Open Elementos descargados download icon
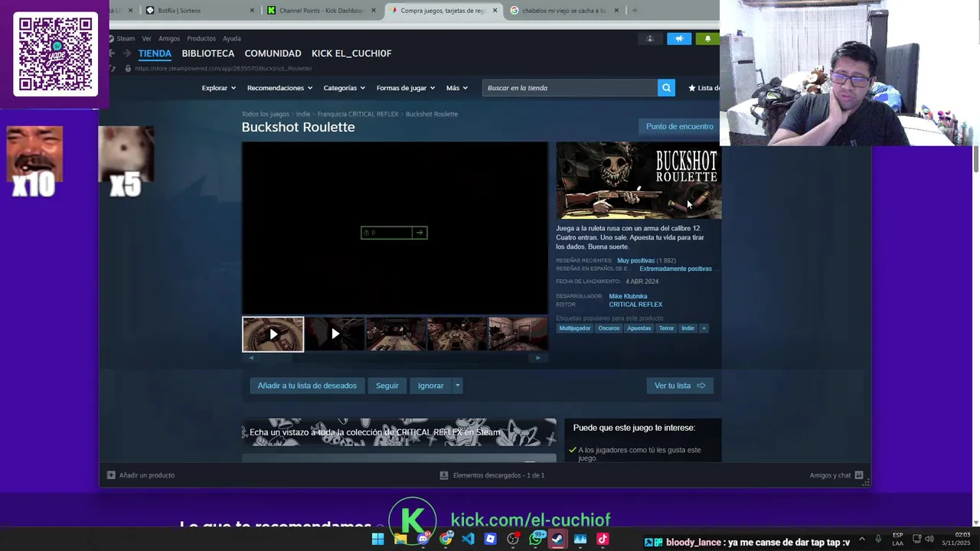The height and width of the screenshot is (551, 980). click(x=444, y=475)
